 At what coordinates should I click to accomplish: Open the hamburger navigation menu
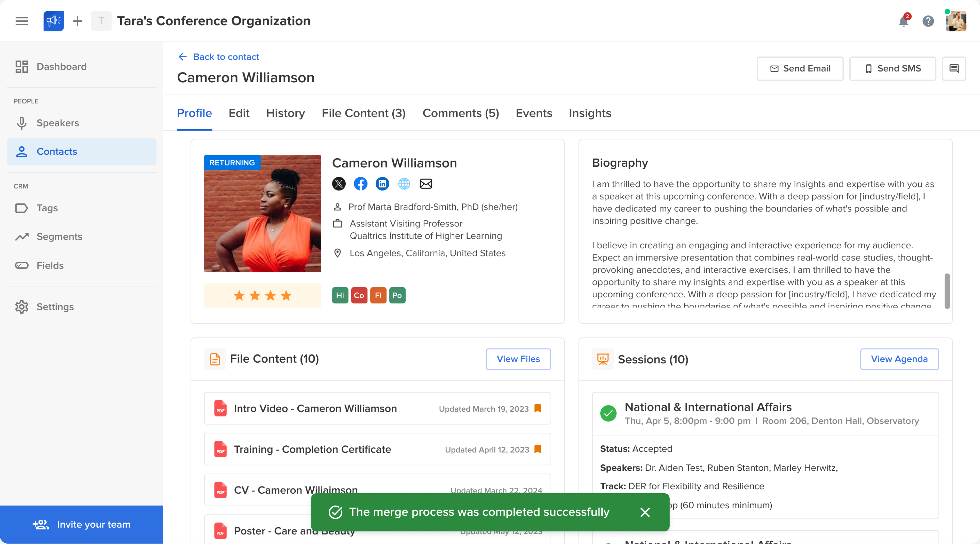pos(22,21)
